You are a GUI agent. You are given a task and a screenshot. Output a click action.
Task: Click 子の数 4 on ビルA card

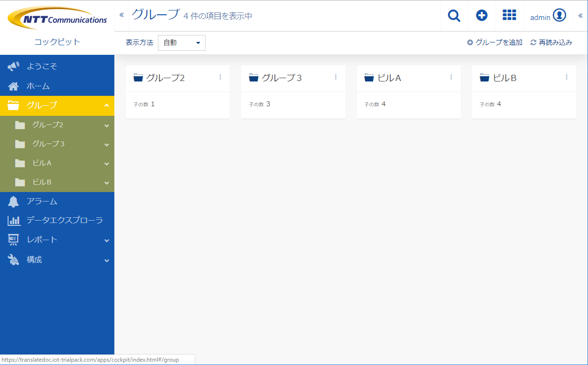pos(375,104)
